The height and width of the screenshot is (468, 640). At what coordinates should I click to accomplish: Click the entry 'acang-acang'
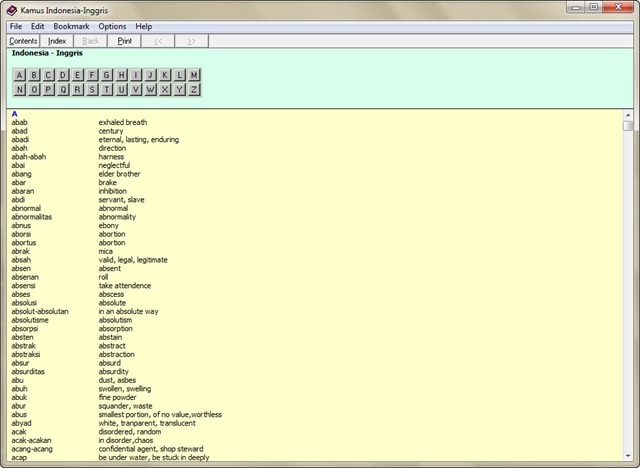[x=32, y=449]
